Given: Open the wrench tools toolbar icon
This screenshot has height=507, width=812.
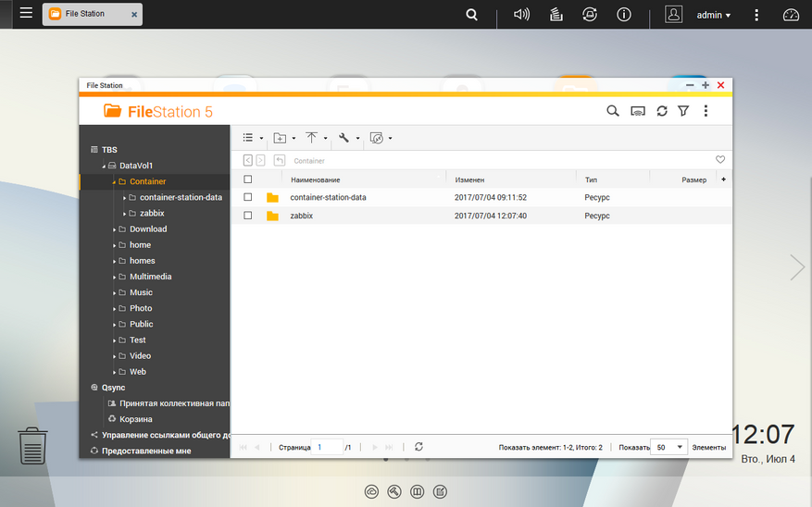Looking at the screenshot, I should (x=344, y=138).
